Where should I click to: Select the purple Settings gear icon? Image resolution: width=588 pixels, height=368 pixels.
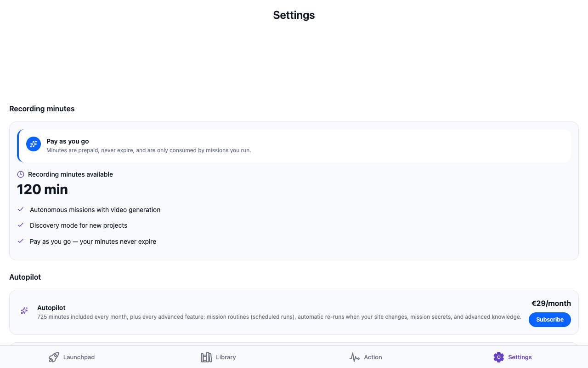click(498, 357)
